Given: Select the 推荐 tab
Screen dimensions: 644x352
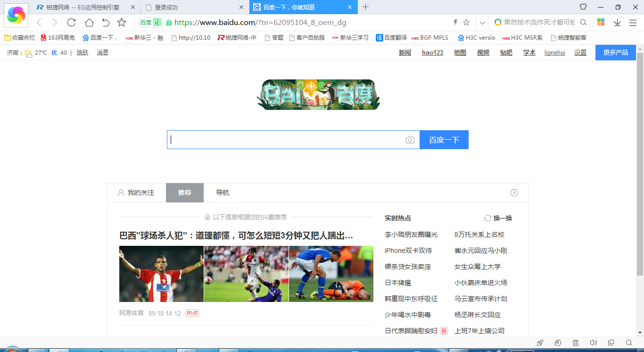Looking at the screenshot, I should pos(185,193).
